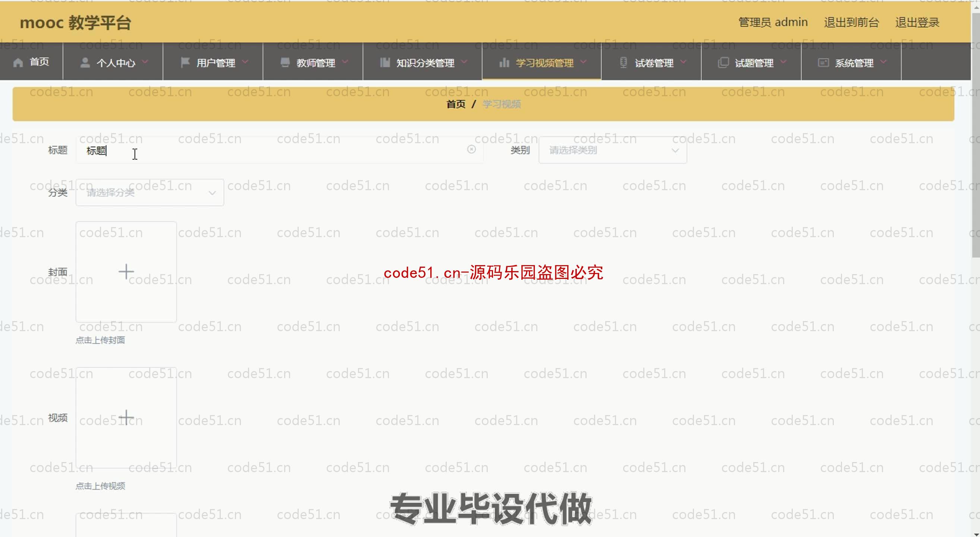This screenshot has width=980, height=537.
Task: Click the 教师管理 icon
Action: [x=281, y=63]
